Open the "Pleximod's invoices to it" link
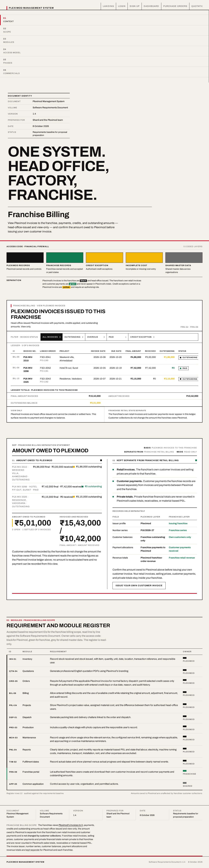Viewport: 209px width, 868px height. pos(71,825)
